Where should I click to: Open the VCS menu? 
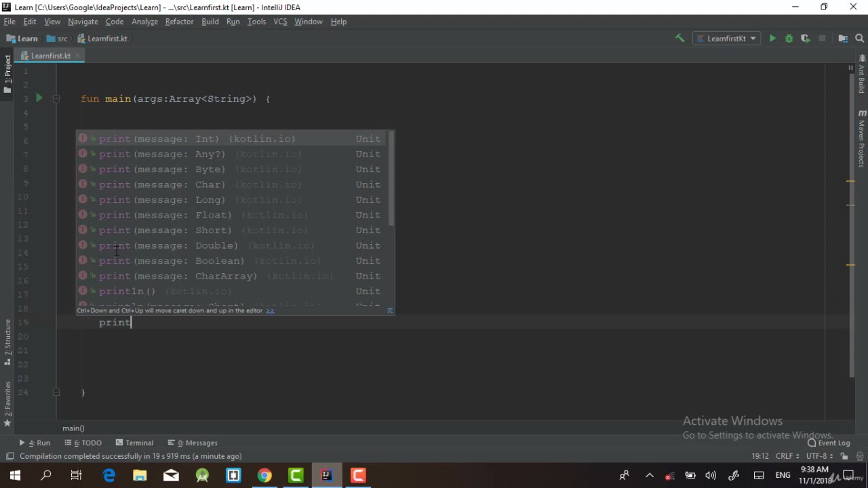click(280, 22)
